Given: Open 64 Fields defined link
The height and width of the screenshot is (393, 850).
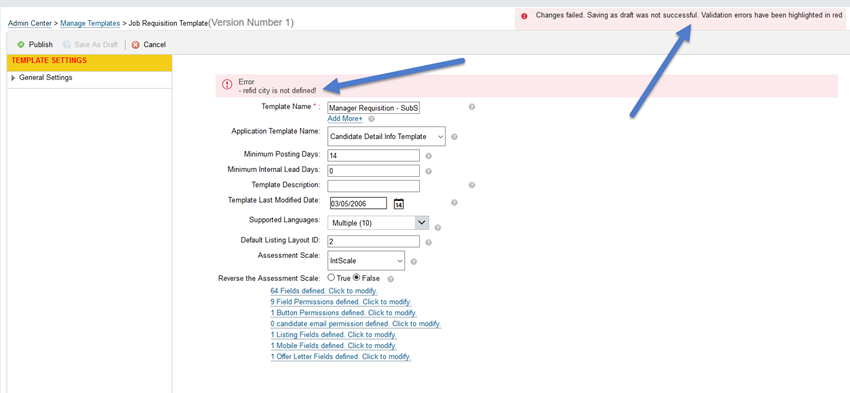Looking at the screenshot, I should pyautogui.click(x=324, y=291).
